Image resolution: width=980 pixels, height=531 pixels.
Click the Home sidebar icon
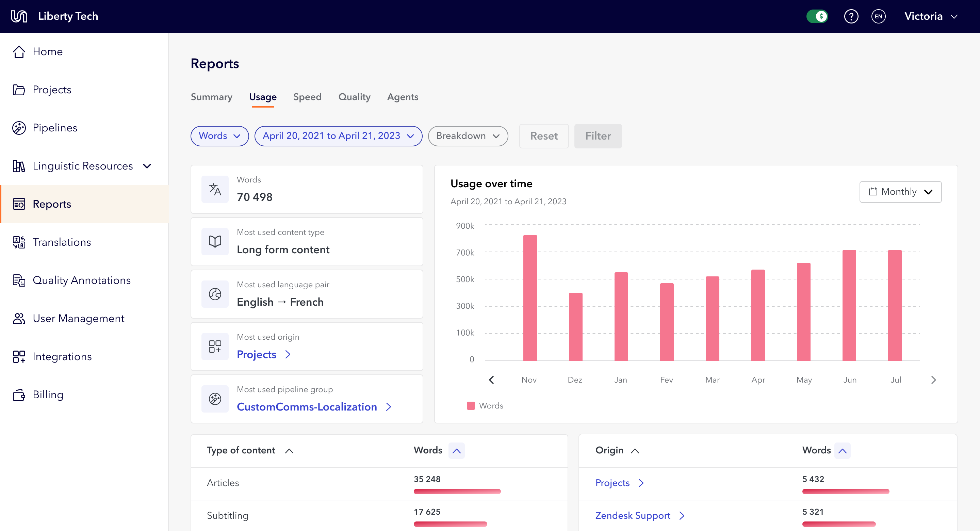(19, 51)
